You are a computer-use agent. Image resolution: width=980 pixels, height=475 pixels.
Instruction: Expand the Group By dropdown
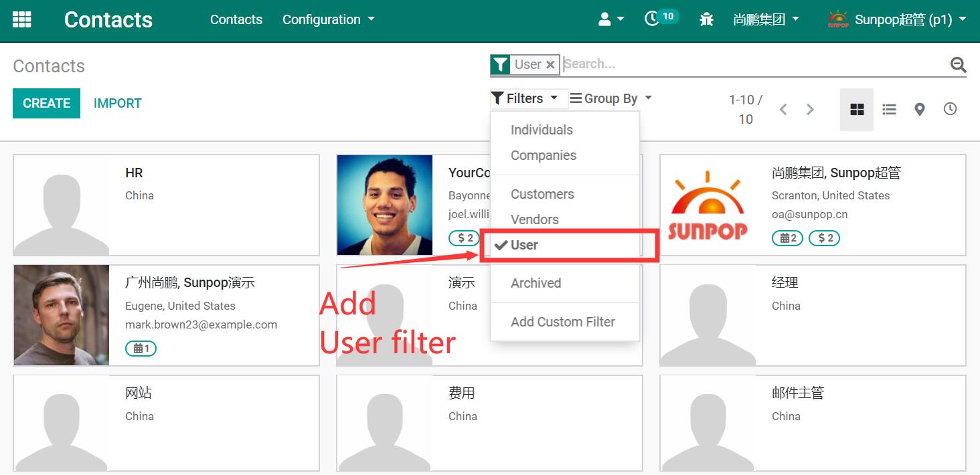coord(610,98)
